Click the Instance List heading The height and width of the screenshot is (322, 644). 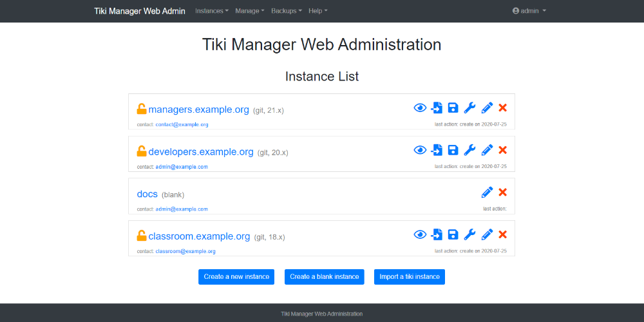[322, 77]
